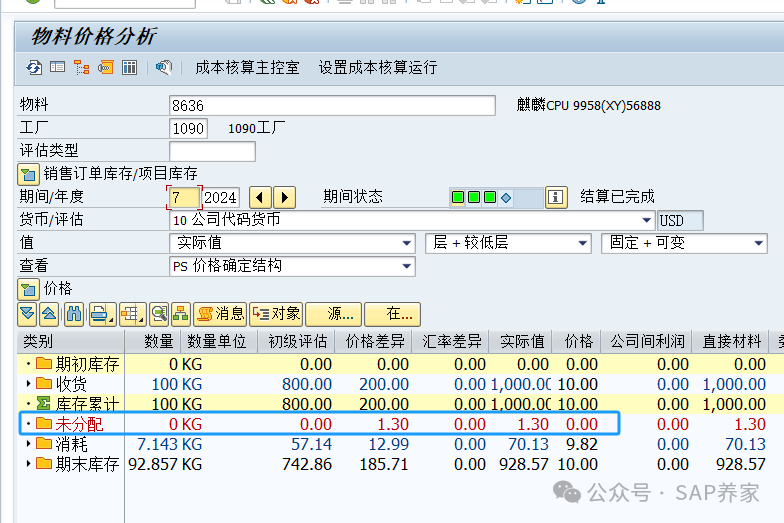Viewport: 784px width, 523px height.
Task: Open 货币/评估 dropdown list
Action: [x=646, y=220]
